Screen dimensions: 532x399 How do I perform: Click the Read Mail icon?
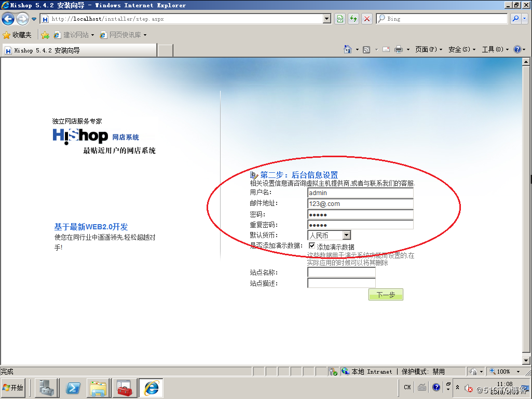click(x=386, y=49)
